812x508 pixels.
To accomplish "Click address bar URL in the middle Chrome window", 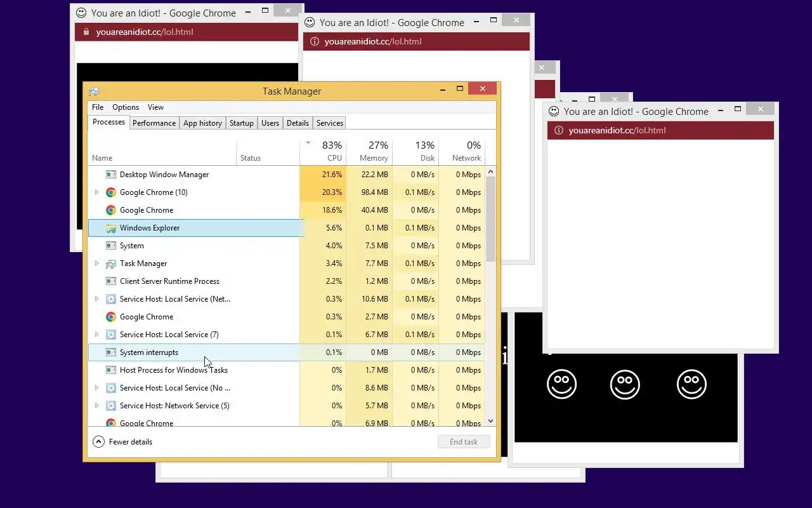I will click(373, 41).
